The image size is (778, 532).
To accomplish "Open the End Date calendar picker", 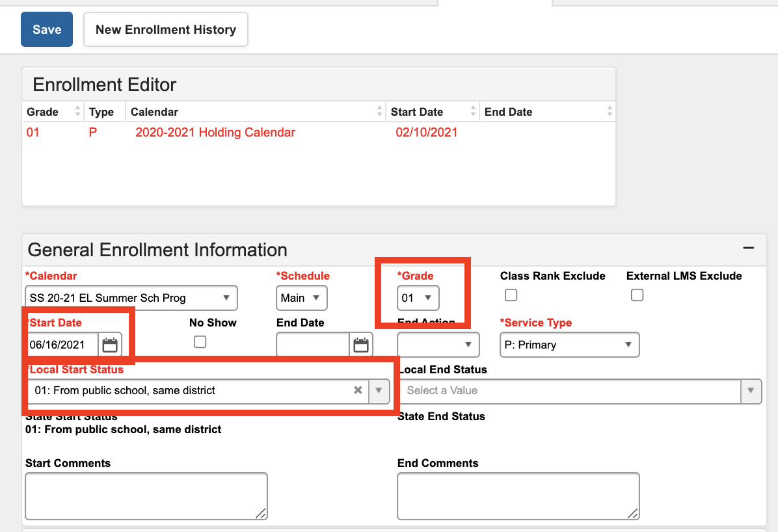I will point(361,345).
